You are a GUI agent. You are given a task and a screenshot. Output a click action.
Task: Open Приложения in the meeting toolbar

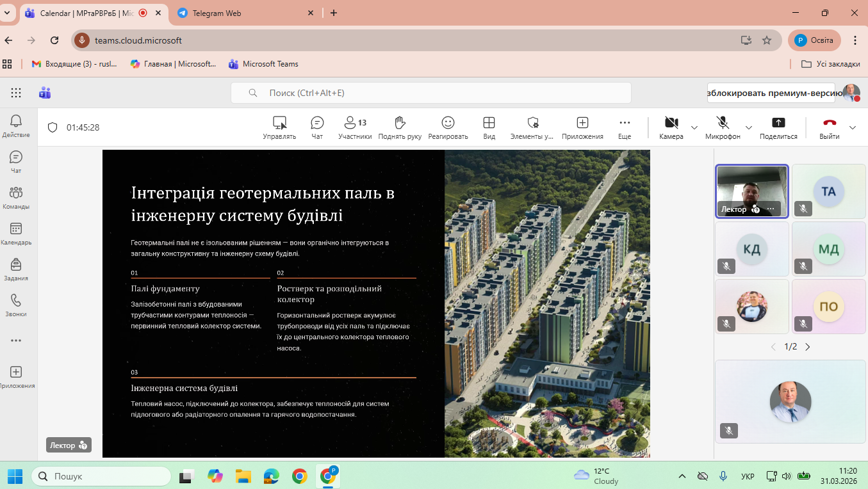[x=582, y=127]
